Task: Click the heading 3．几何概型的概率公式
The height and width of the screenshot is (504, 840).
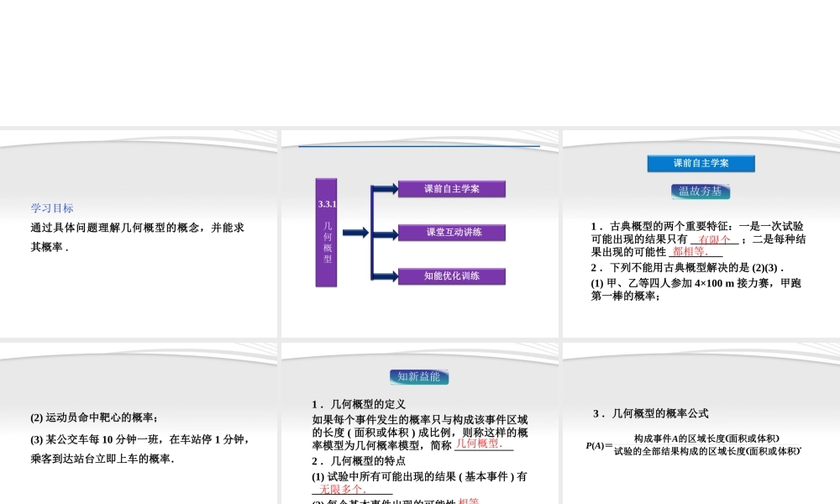Action: pyautogui.click(x=650, y=413)
